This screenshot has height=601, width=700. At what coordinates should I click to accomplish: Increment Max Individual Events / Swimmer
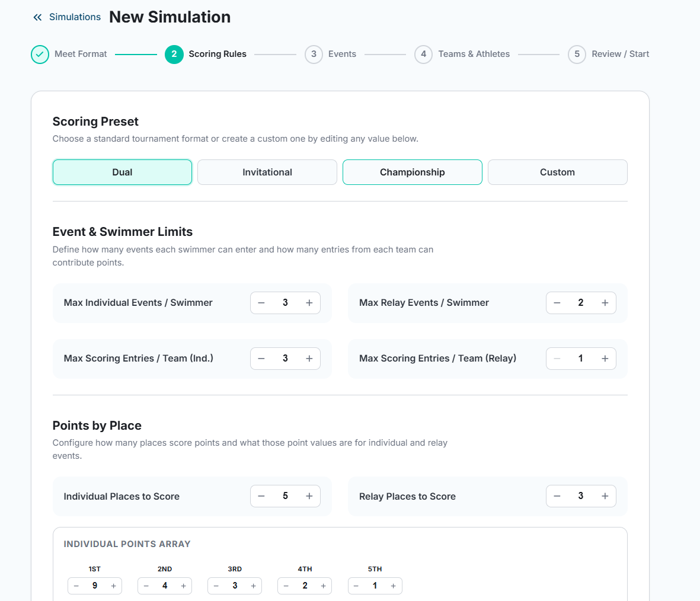click(x=309, y=302)
